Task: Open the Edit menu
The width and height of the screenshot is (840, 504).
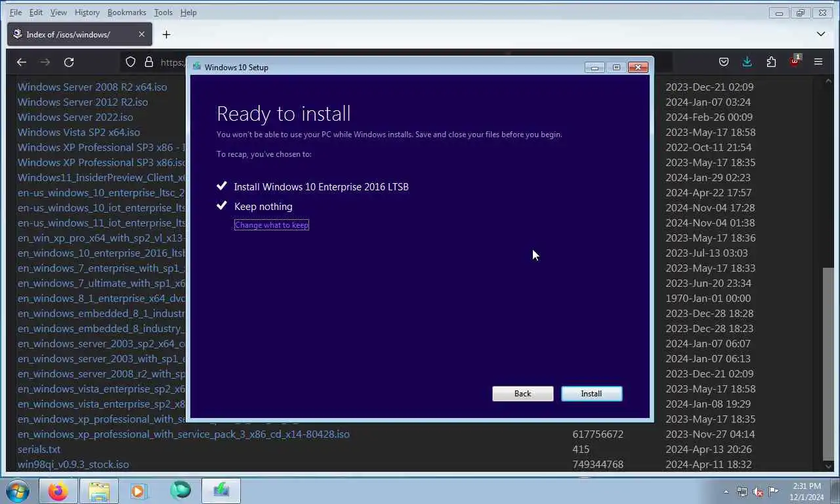Action: [x=36, y=12]
